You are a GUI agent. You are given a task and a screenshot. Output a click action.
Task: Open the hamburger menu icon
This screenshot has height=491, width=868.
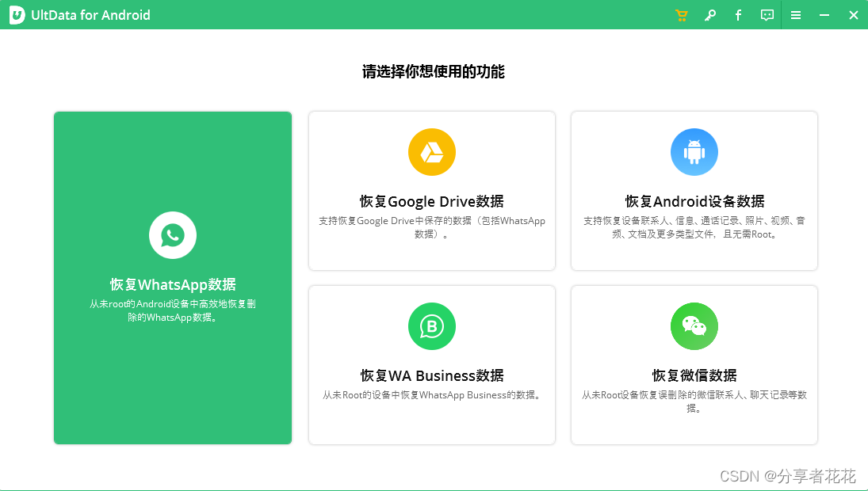[796, 15]
